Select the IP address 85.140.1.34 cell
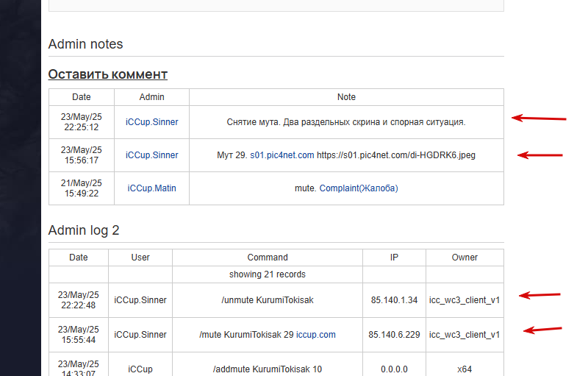Image resolution: width=588 pixels, height=376 pixels. coord(394,300)
